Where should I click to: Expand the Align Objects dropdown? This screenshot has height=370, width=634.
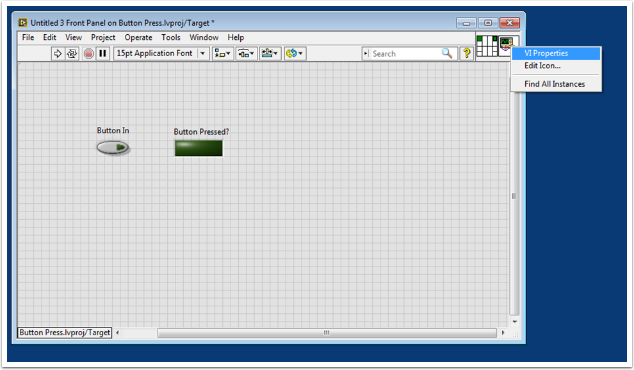pos(222,53)
